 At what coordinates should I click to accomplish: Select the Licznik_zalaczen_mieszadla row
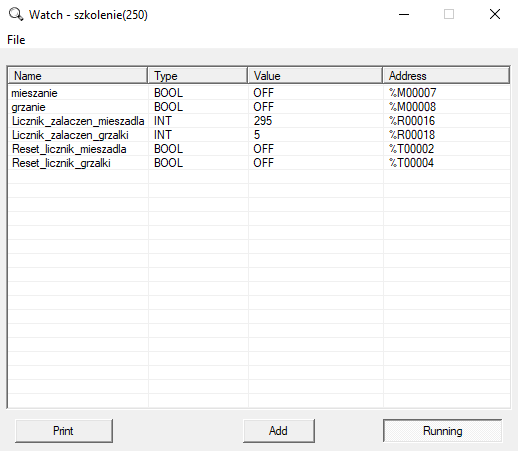[x=259, y=121]
